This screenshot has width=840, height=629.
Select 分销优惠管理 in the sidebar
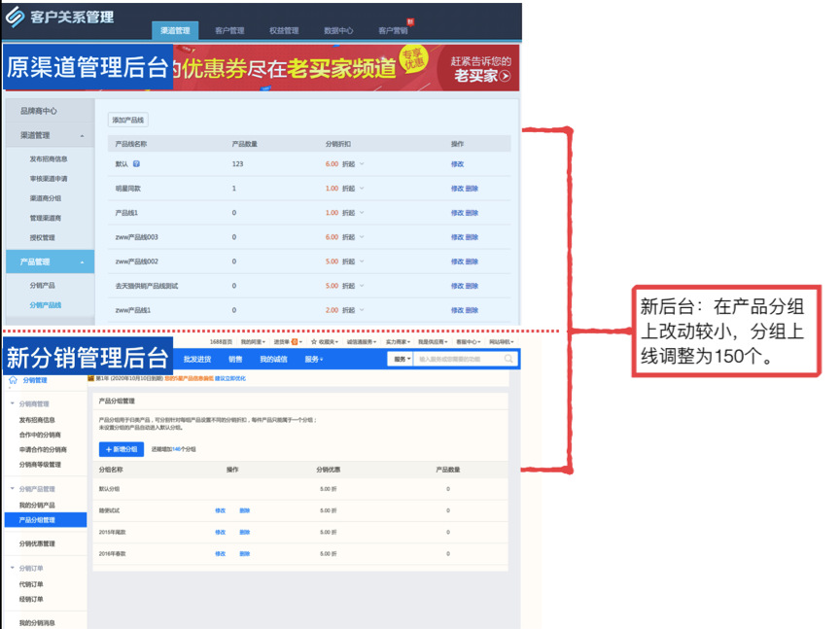37,543
